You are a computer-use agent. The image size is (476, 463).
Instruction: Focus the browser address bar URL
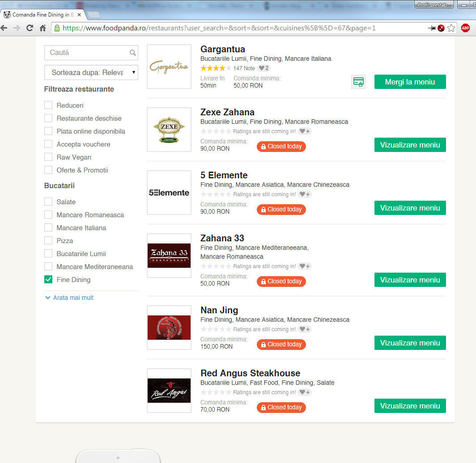pyautogui.click(x=219, y=28)
